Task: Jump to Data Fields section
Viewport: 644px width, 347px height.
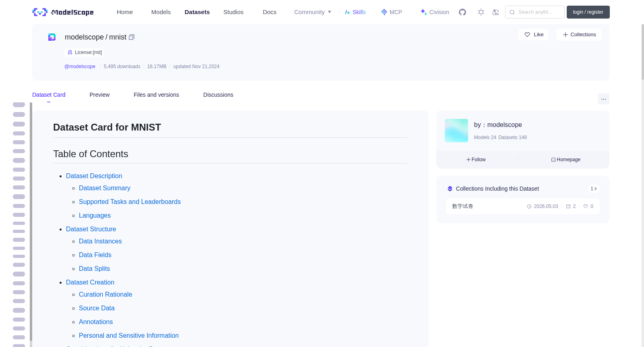Action: pyautogui.click(x=95, y=255)
